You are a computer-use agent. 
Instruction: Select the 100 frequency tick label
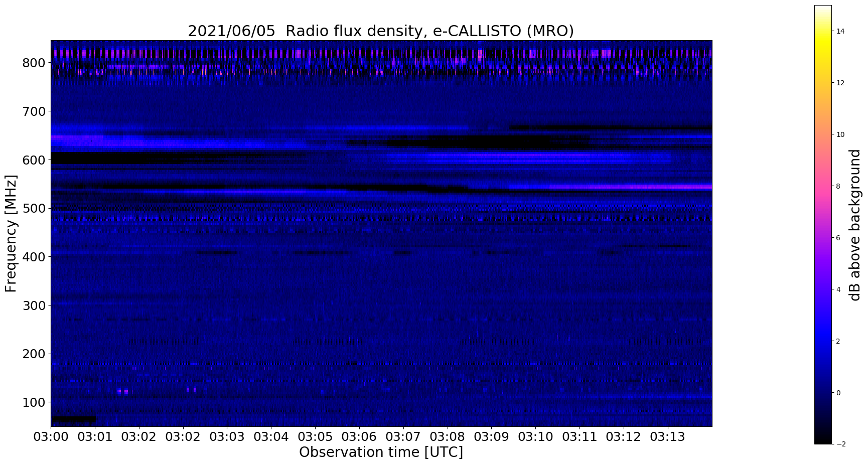pyautogui.click(x=34, y=402)
